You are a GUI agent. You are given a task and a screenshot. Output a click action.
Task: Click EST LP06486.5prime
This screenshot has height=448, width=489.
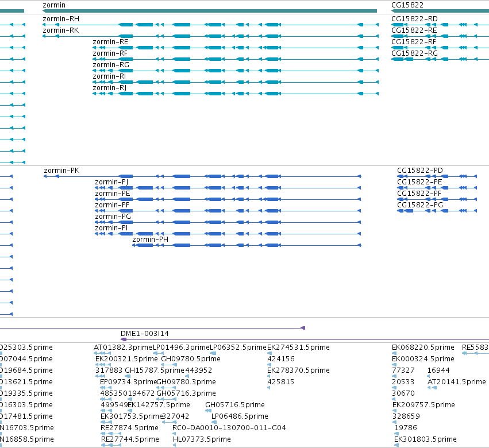(240, 417)
